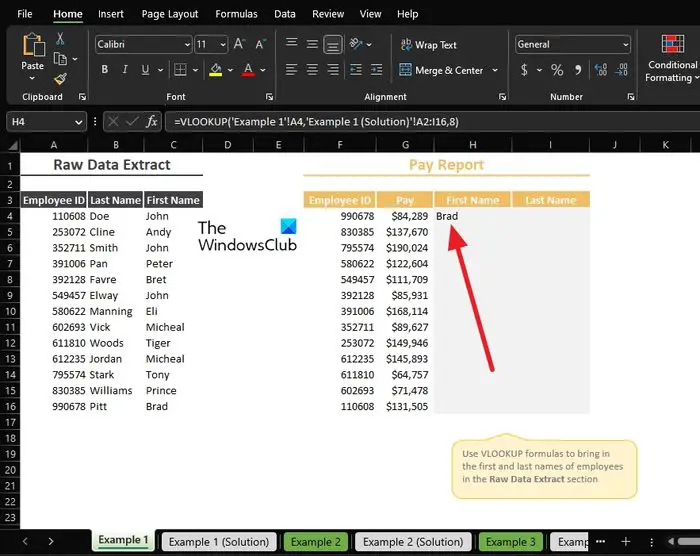Open the Calibri font name dropdown
Screen dimensions: 700x556
click(x=187, y=44)
